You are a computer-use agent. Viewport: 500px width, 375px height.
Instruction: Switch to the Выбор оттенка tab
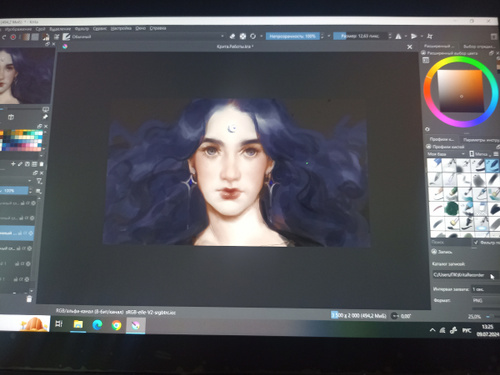tap(479, 46)
